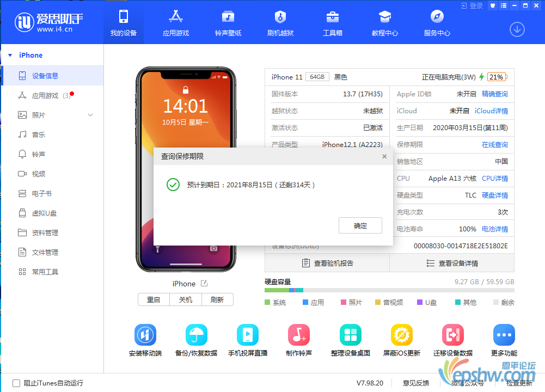Select 设备信息 in the sidebar
Screen dimensions: 545x392
[x=53, y=76]
